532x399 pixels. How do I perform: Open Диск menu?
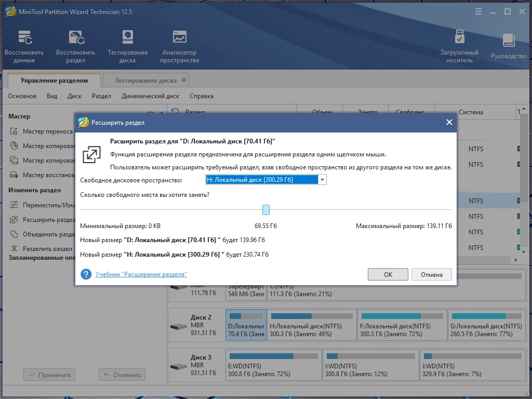(74, 96)
